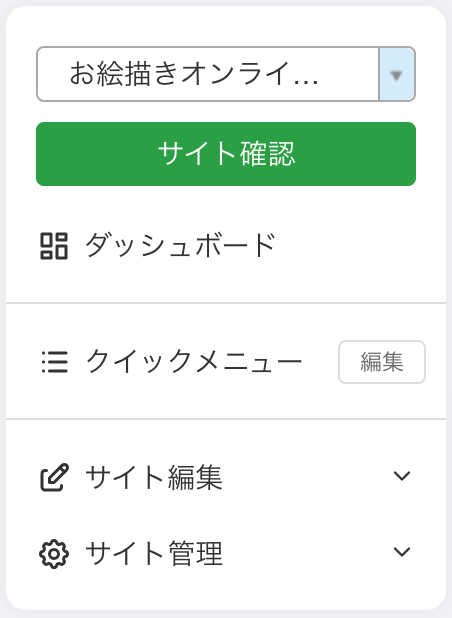Screen dimensions: 452x618
Task: Click the 編集 button next to クイックメニュー
Action: (382, 362)
